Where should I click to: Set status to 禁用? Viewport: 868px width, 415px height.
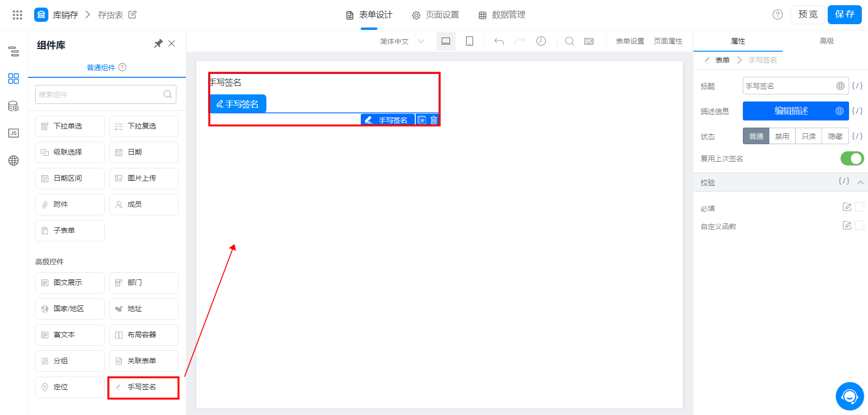[x=782, y=136]
